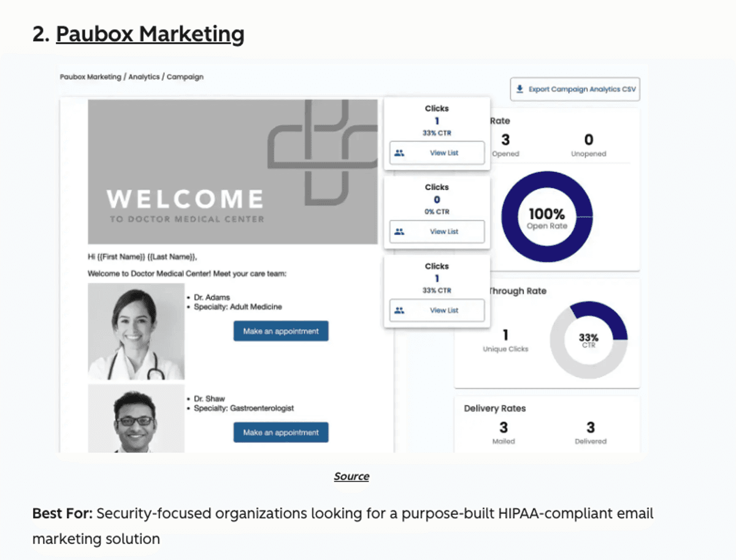
Task: Click Dr. Shaw portrait photo
Action: pyautogui.click(x=136, y=419)
